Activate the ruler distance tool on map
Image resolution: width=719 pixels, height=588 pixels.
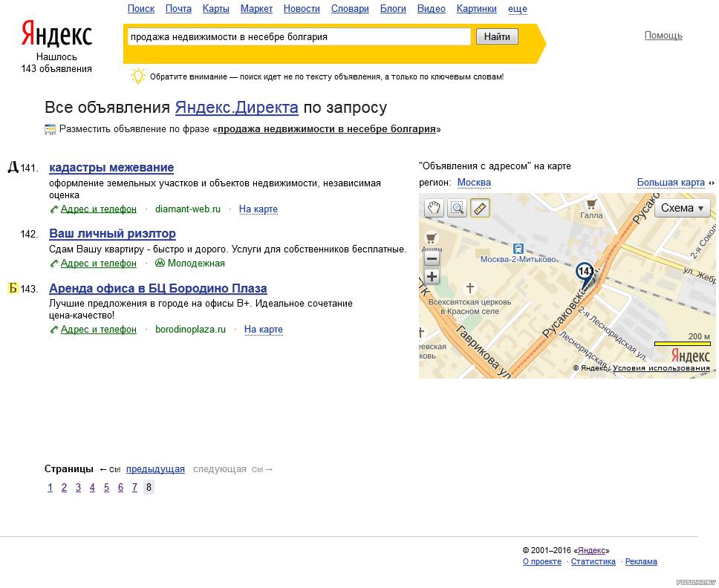tap(480, 208)
